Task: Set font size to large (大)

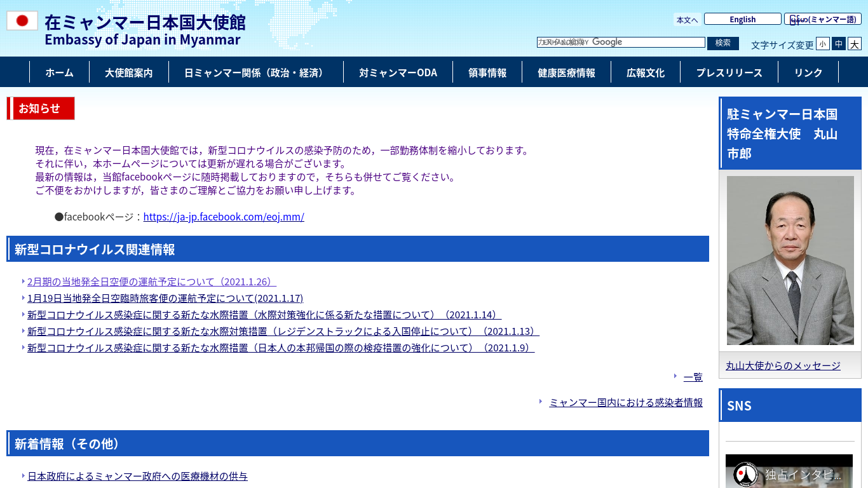Action: (855, 44)
